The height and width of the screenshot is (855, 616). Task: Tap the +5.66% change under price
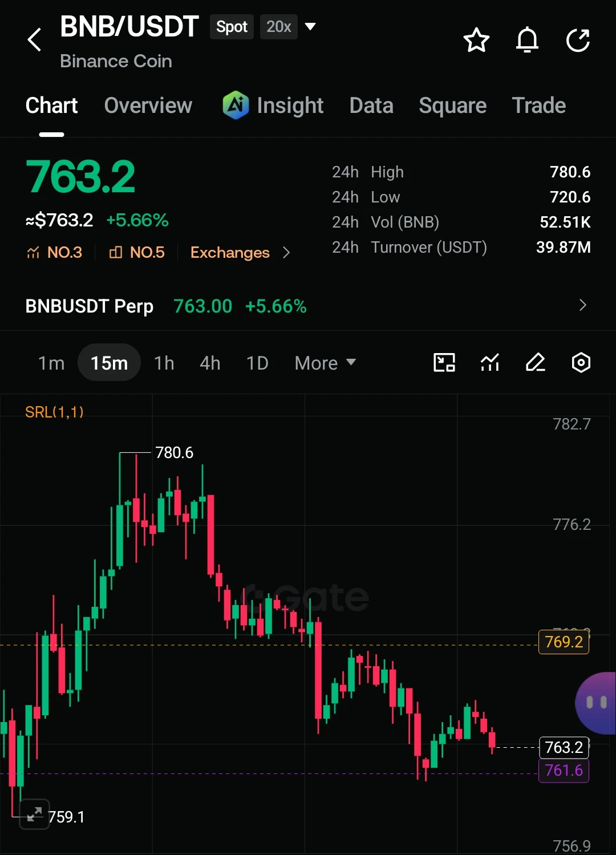137,220
